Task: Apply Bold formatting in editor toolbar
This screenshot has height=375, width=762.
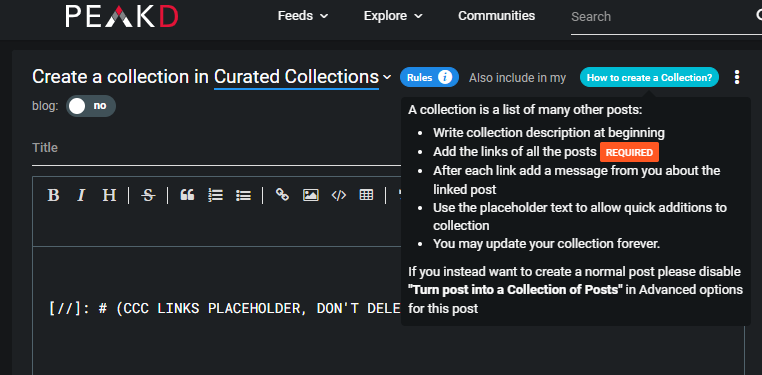Action: pos(53,195)
